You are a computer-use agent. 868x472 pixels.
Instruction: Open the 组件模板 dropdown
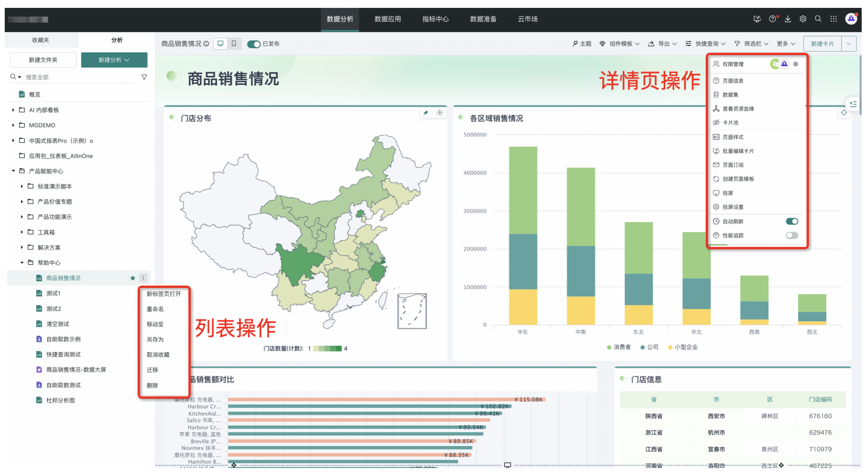pyautogui.click(x=619, y=44)
